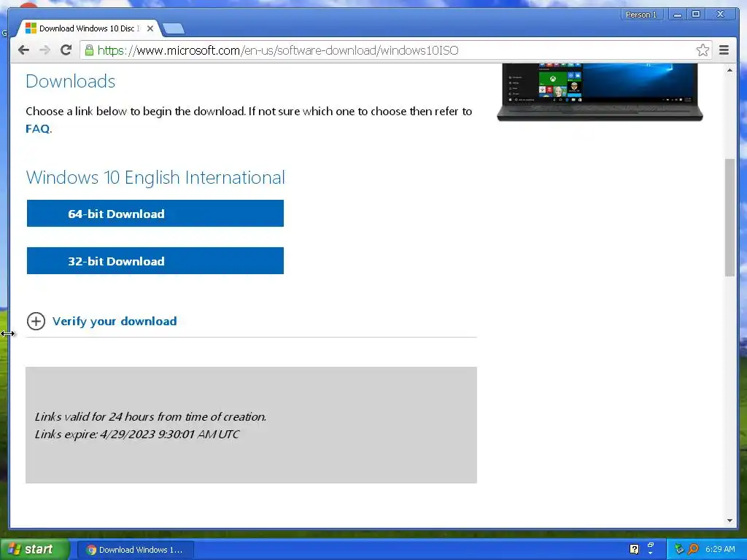The image size is (747, 560).
Task: Click the help question mark tray icon
Action: point(634,549)
